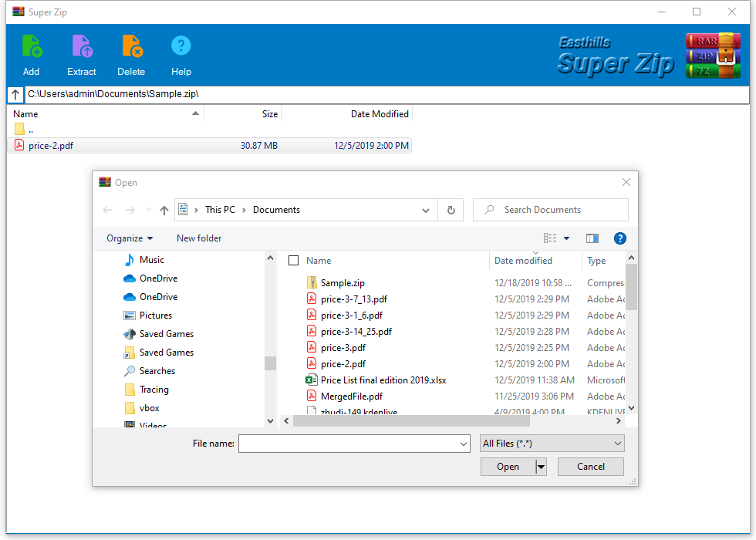
Task: Open the address bar chevron dropdown
Action: tap(425, 209)
